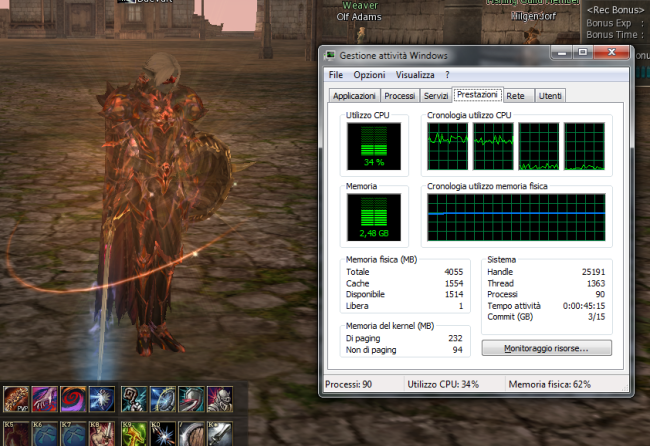This screenshot has height=446, width=650.
Task: Show the Servizi tab
Action: pyautogui.click(x=436, y=96)
